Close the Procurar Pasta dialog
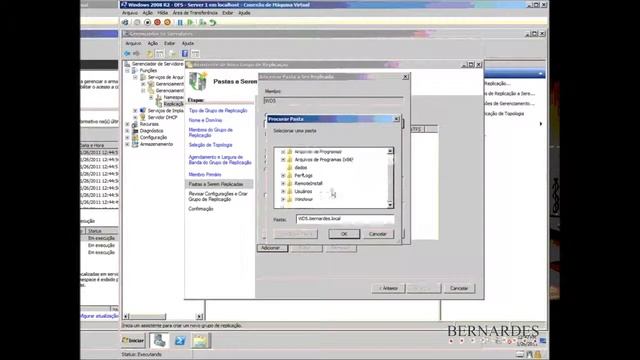The height and width of the screenshot is (360, 640). pos(396,119)
